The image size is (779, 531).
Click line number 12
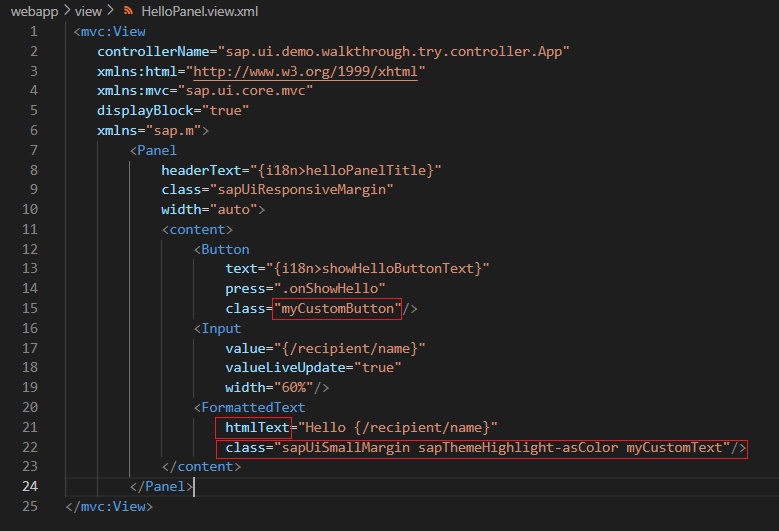click(30, 249)
